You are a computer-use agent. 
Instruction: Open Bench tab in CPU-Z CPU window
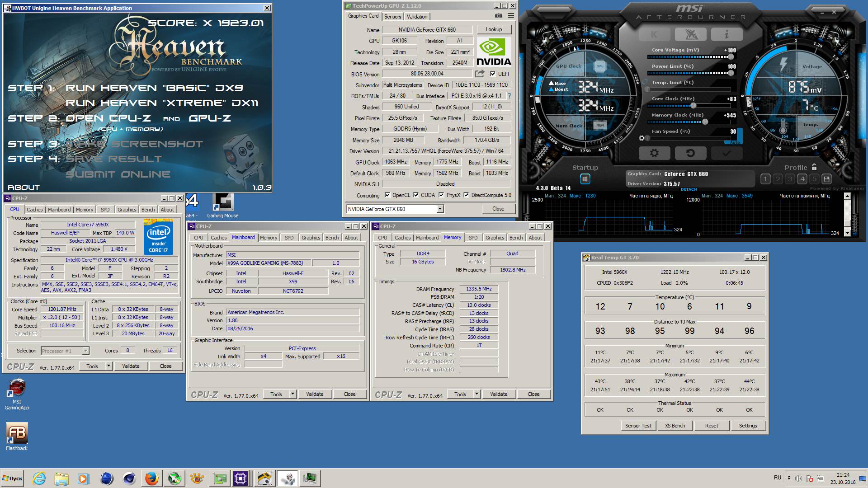click(148, 210)
